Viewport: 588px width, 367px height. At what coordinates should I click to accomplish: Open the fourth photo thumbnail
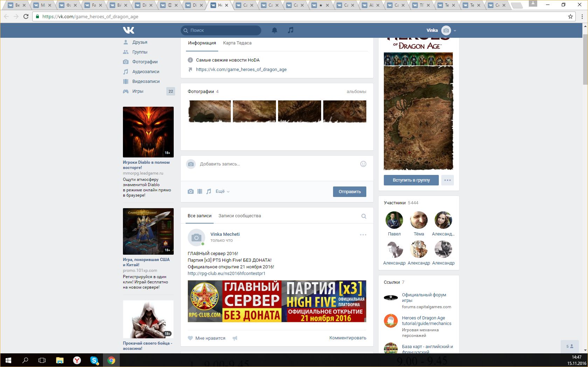click(x=345, y=112)
